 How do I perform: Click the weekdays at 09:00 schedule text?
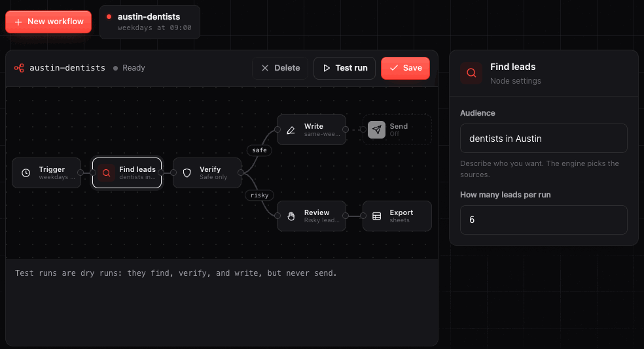click(x=154, y=28)
